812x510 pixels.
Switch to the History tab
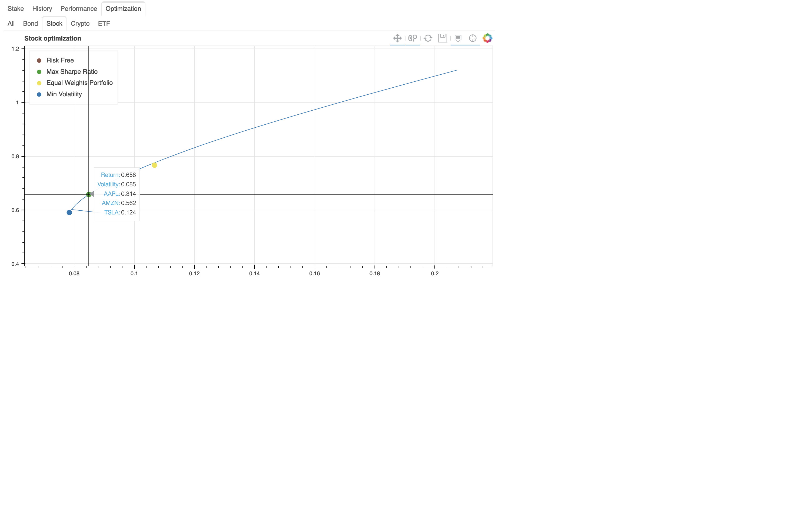coord(42,9)
